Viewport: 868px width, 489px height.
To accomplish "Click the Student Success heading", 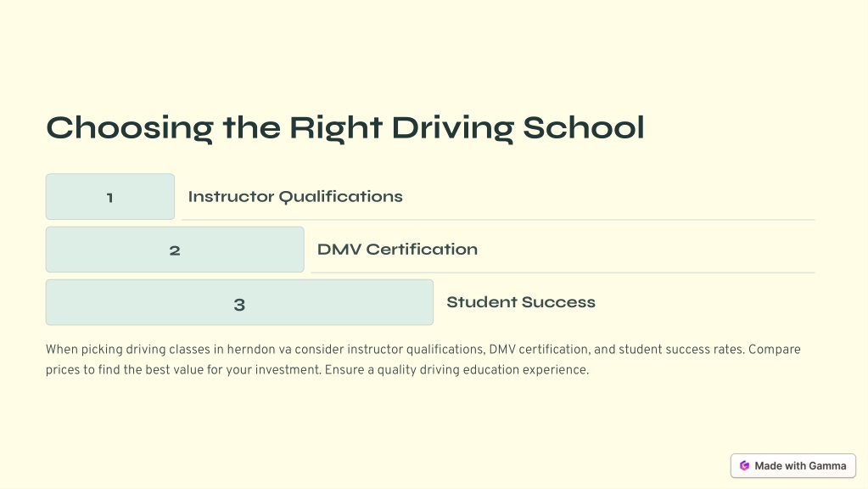I will (x=521, y=302).
